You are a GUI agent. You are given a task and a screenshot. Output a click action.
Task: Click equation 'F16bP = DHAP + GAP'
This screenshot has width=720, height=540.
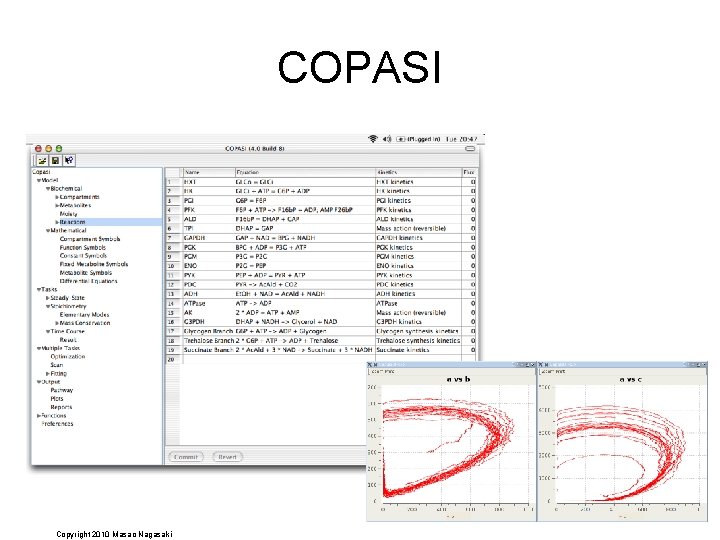267,219
